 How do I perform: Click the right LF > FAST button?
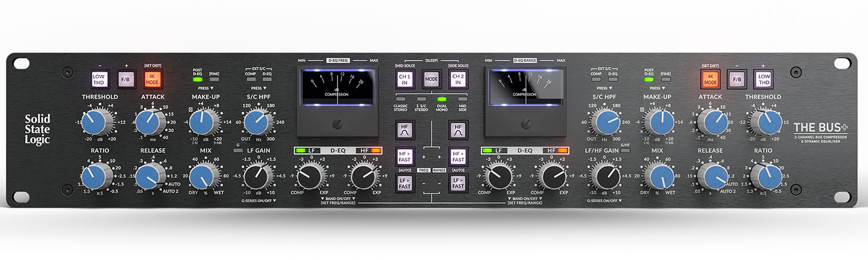pos(458,183)
